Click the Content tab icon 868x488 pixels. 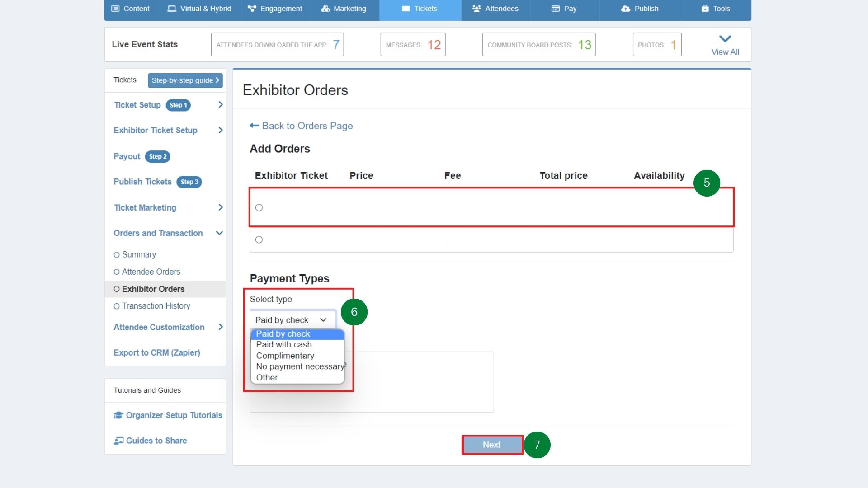tap(115, 9)
